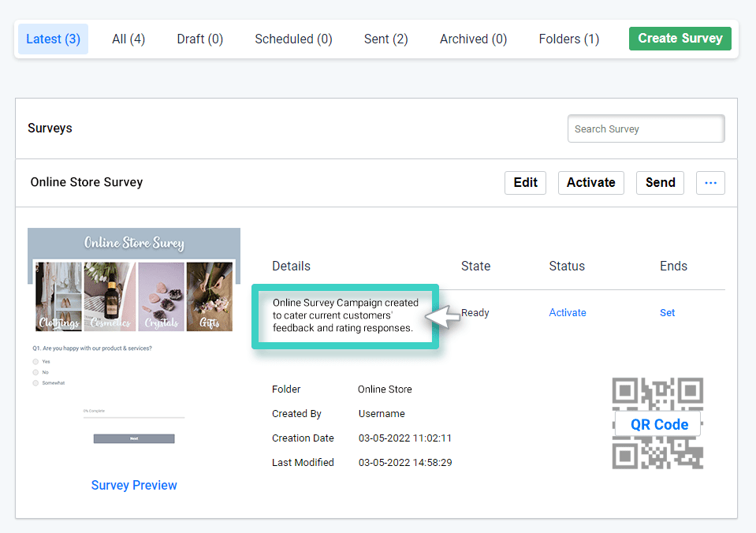Select the Yes answer in the preview
This screenshot has height=533, width=756.
(35, 361)
